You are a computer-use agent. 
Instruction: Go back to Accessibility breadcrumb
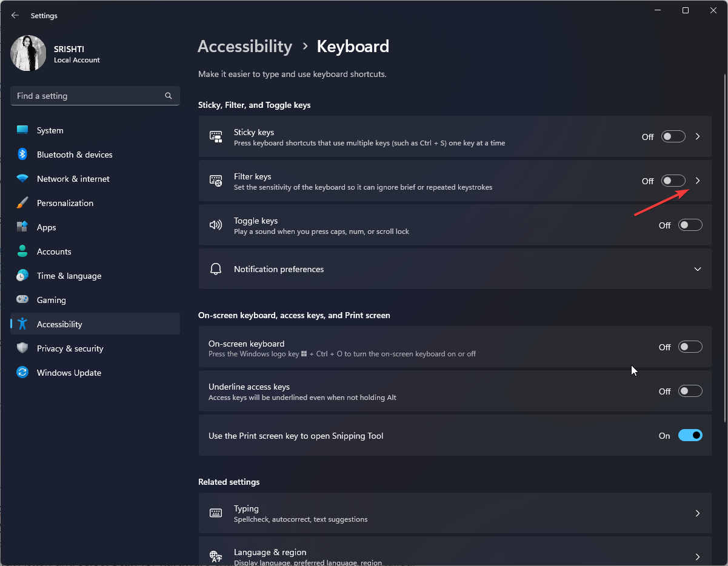245,47
